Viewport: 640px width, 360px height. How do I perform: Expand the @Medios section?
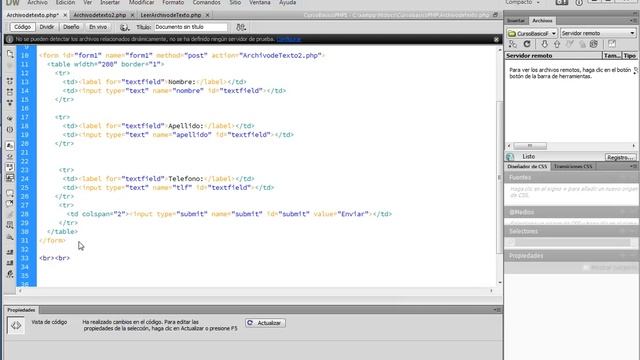pyautogui.click(x=571, y=212)
